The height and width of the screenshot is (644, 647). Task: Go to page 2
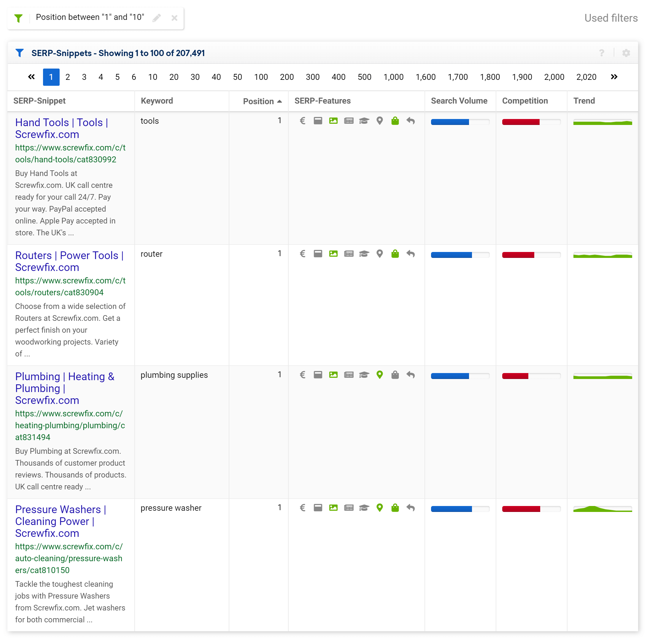click(68, 77)
